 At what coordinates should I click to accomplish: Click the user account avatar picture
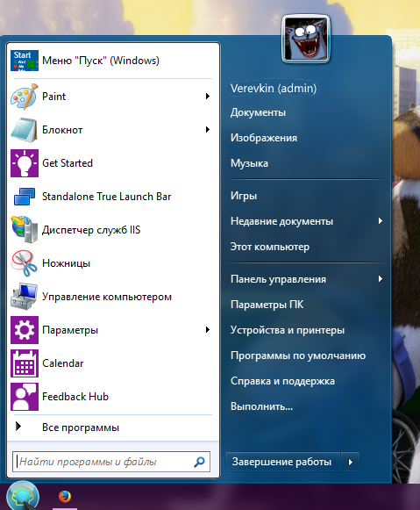[306, 39]
